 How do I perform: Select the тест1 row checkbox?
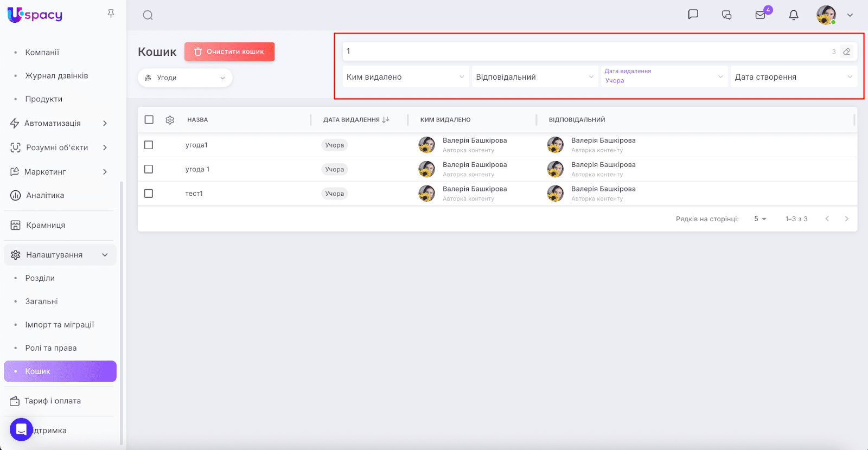tap(149, 194)
